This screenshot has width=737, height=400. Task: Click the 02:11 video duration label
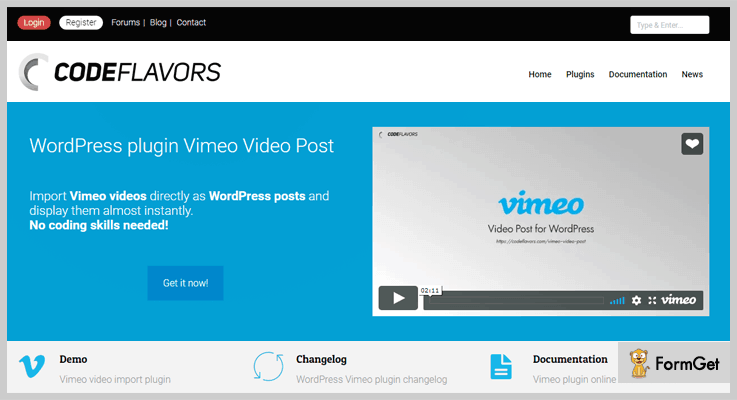(x=430, y=291)
